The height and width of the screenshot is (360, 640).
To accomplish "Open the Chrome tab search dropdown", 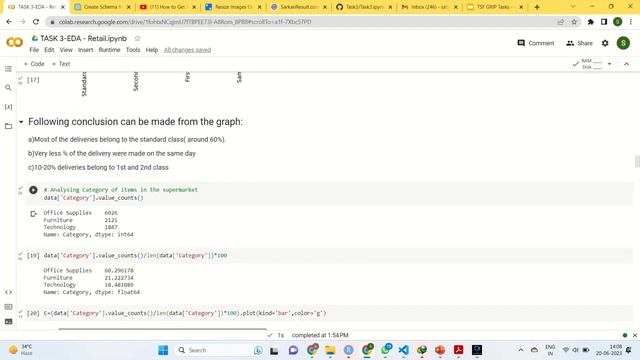I will click(x=573, y=7).
